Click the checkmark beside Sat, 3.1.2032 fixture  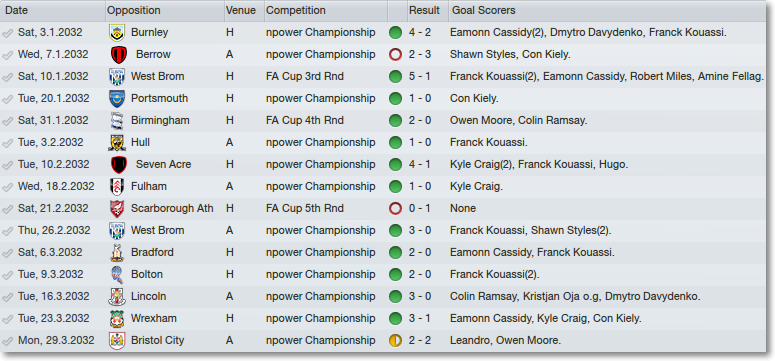click(x=7, y=33)
